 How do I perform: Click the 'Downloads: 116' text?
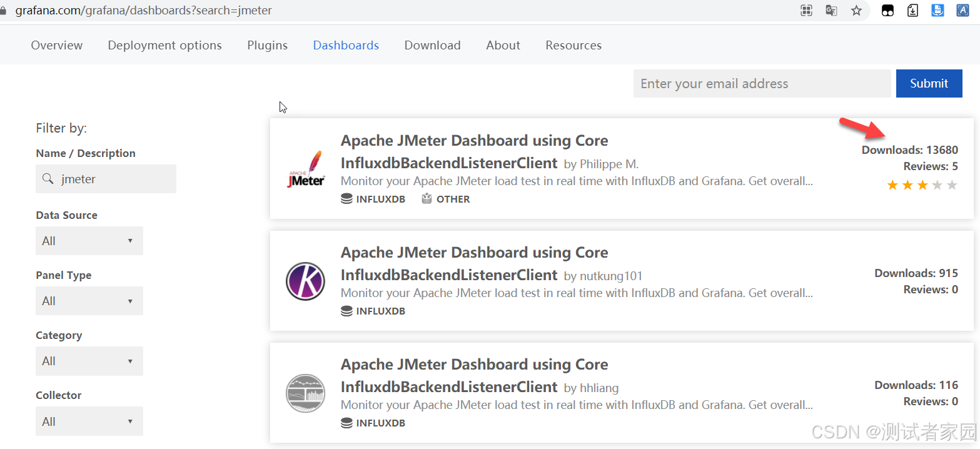[916, 385]
